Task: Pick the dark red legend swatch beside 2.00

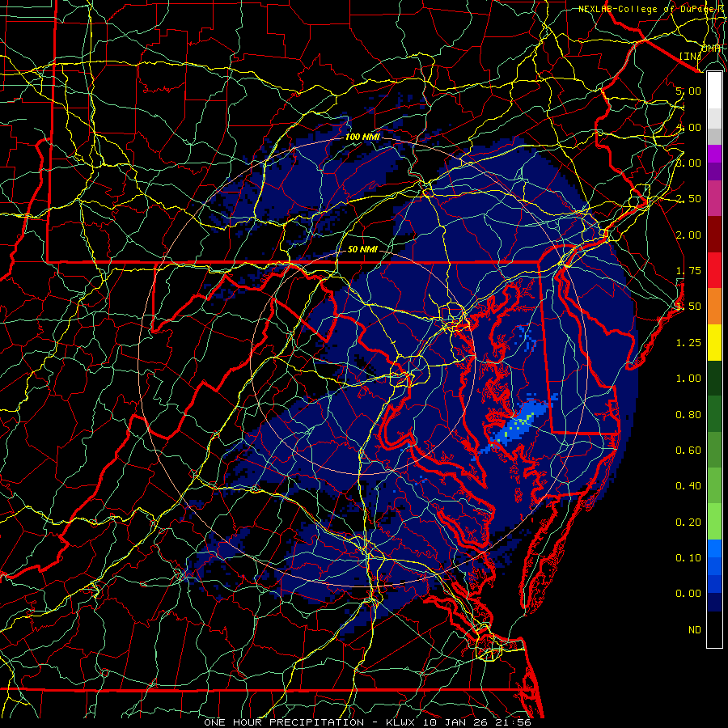Action: pyautogui.click(x=714, y=235)
